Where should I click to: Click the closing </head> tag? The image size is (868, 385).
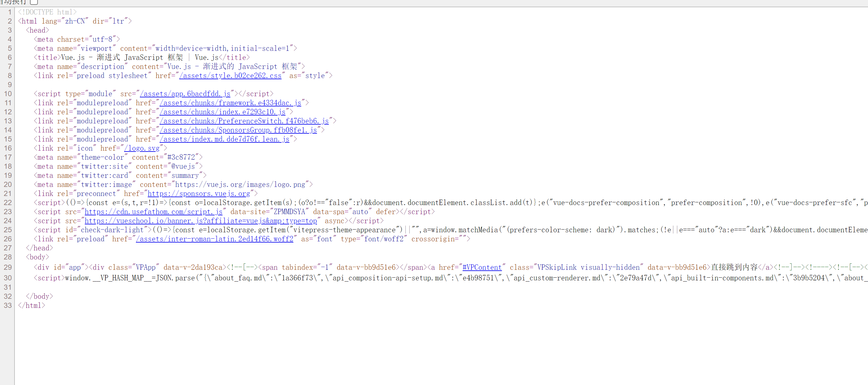click(x=39, y=248)
